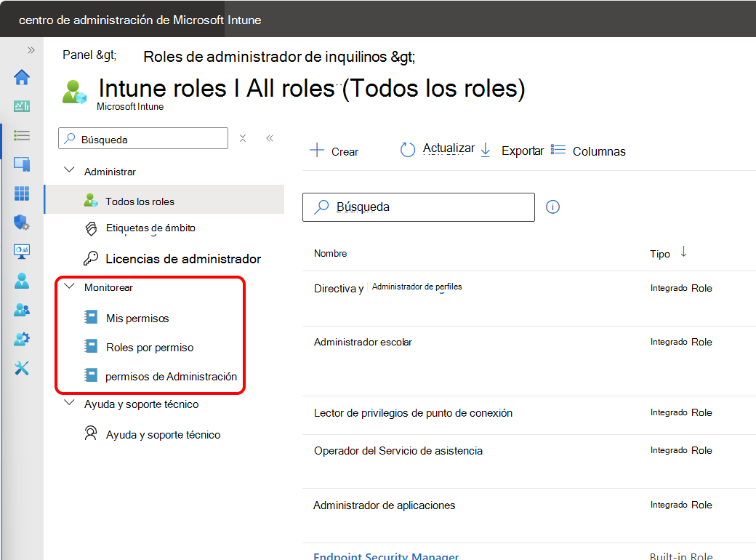Click the key icon for admin licenses
This screenshot has height=560, width=756.
tap(91, 258)
